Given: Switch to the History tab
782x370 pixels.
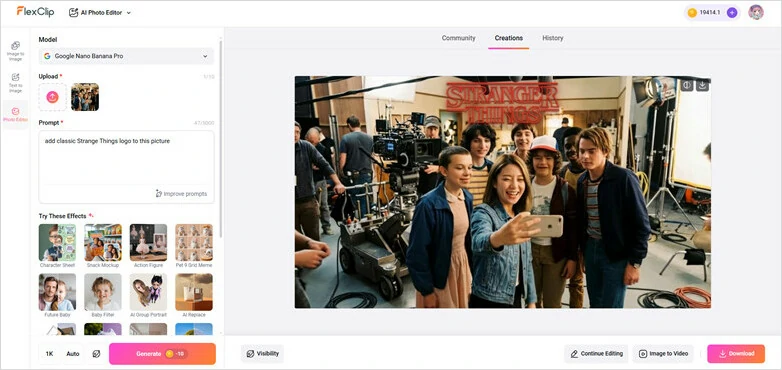Looking at the screenshot, I should coord(553,38).
